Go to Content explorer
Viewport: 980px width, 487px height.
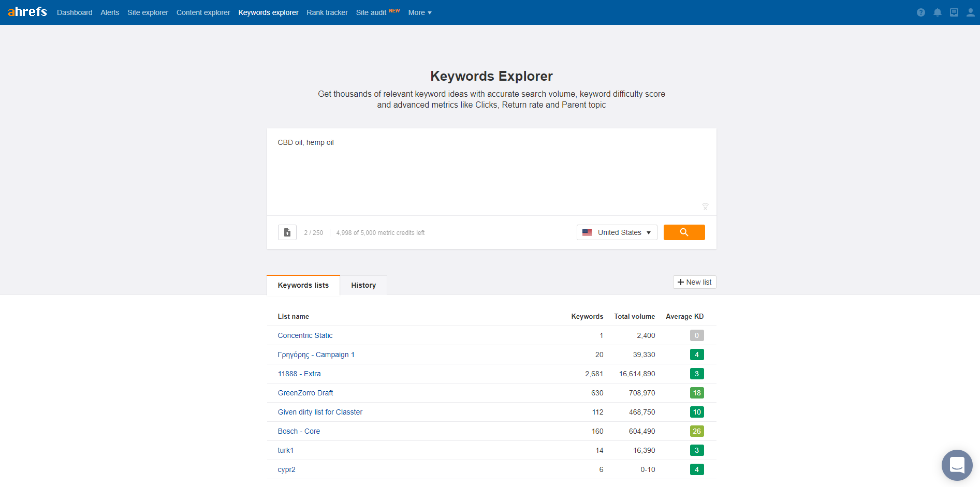tap(203, 12)
